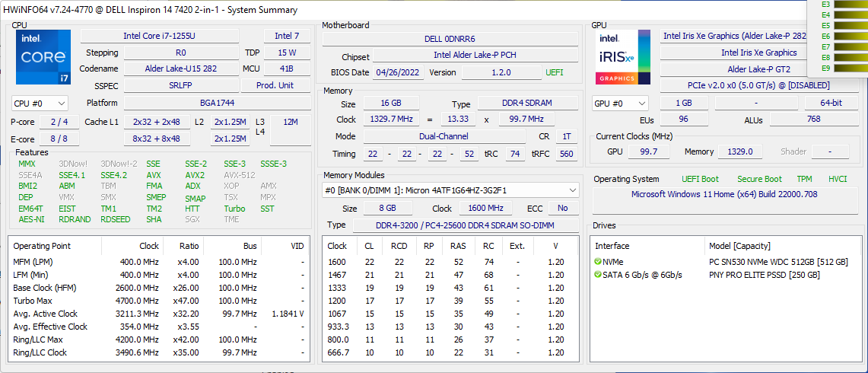Open the GPU #0 selector dropdown

point(620,103)
